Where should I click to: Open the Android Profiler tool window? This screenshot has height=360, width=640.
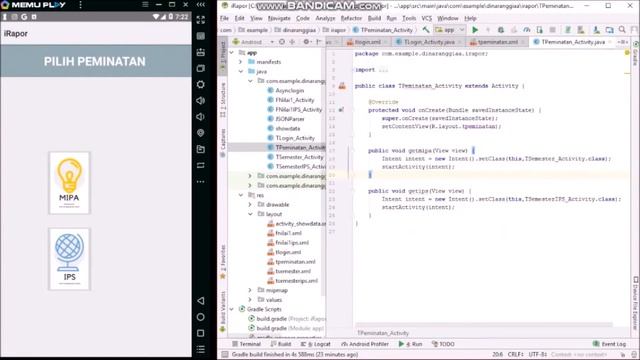[x=364, y=344]
